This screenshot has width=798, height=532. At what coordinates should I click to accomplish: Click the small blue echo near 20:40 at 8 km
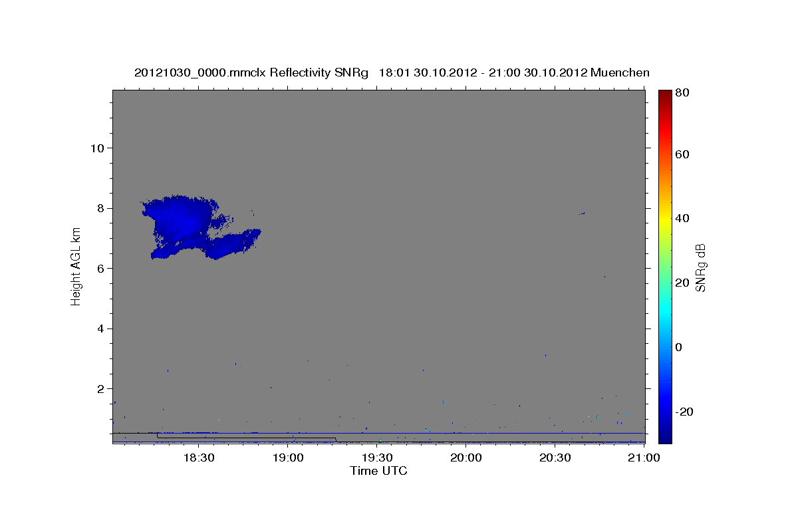click(x=583, y=213)
